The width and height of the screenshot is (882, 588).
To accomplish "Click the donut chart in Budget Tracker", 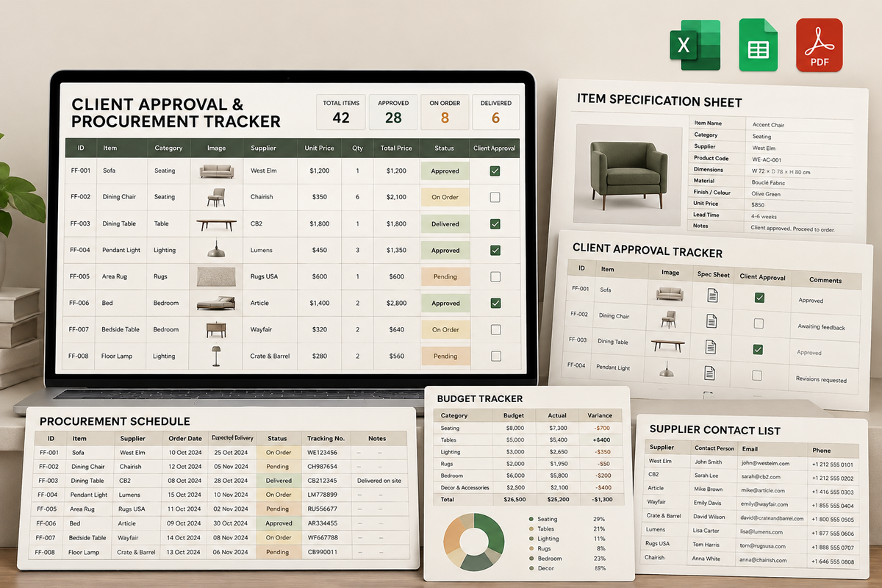I will (473, 542).
